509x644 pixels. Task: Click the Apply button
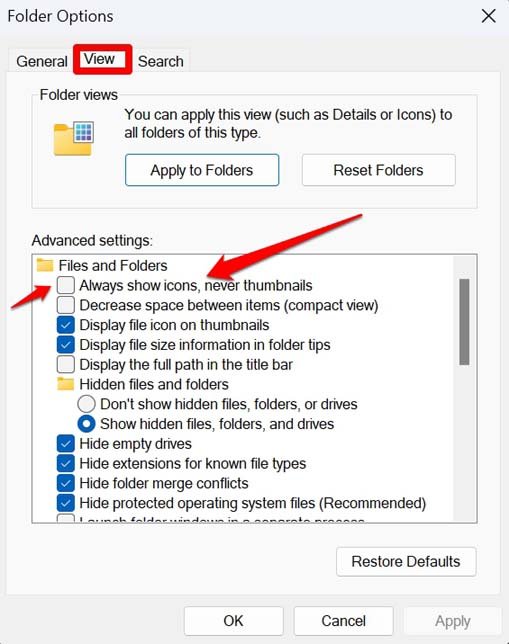coord(453,621)
